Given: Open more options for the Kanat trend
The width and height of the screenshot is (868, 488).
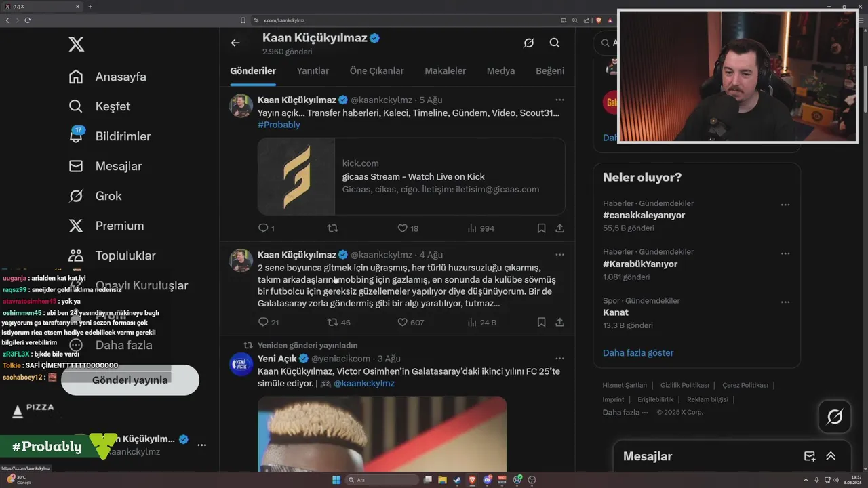Looking at the screenshot, I should (785, 302).
